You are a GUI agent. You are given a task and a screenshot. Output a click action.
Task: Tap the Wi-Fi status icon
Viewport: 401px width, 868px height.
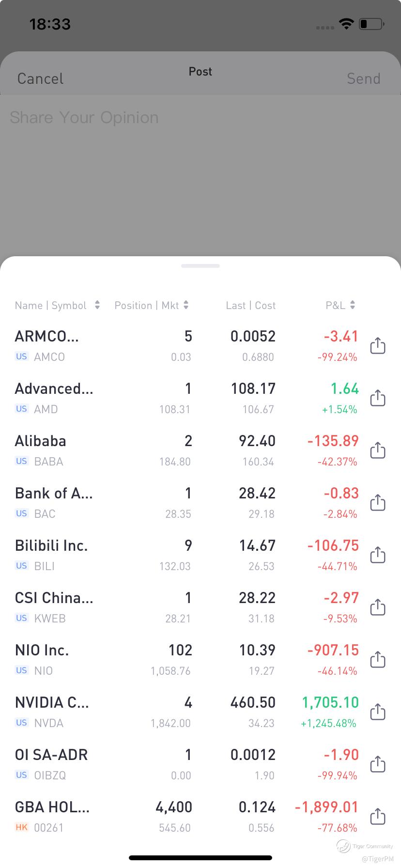coord(346,24)
